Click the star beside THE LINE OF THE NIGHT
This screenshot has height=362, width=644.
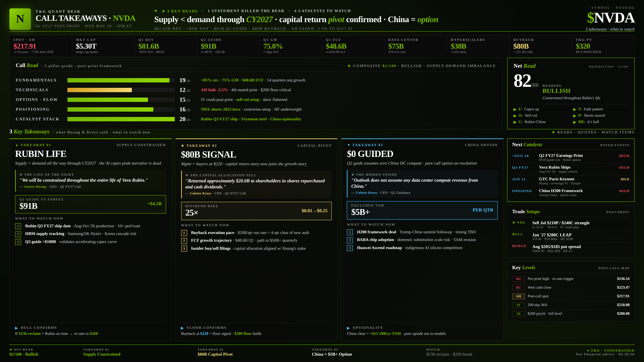tap(21, 174)
